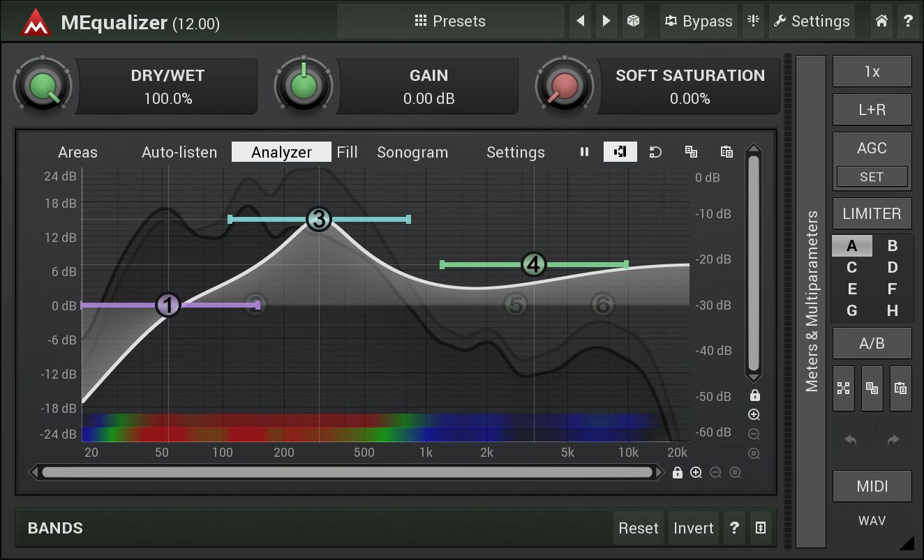Load the next preset arrow
The width and height of the screenshot is (924, 560).
606,21
